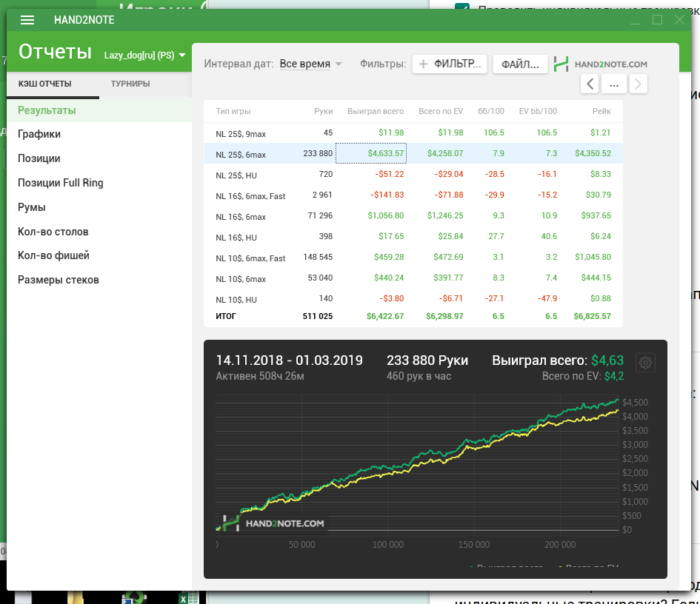Maximize the Hand2Note window

point(657,20)
